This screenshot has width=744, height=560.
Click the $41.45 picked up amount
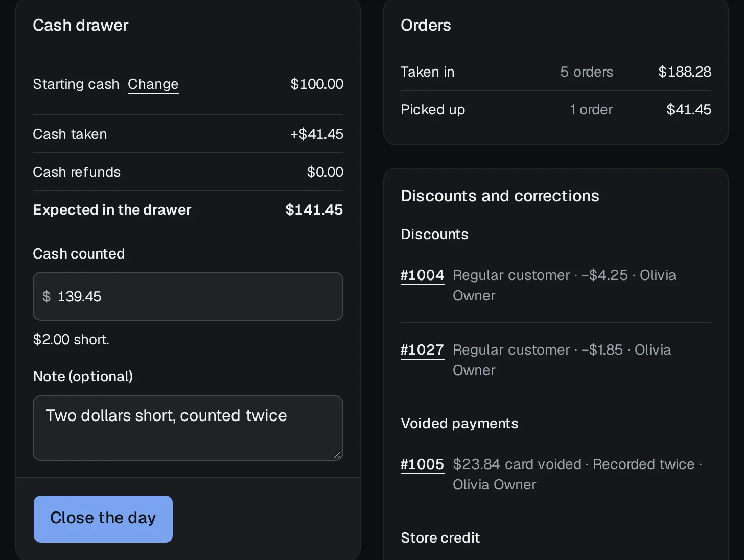point(689,110)
